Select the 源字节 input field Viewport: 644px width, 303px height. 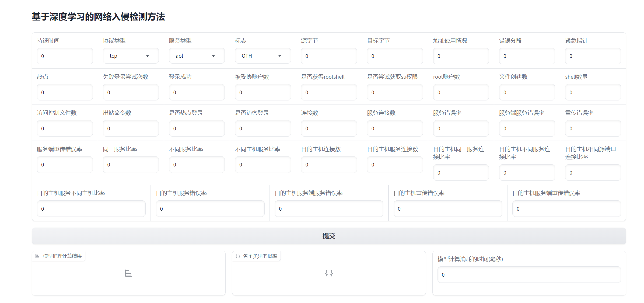coord(329,56)
